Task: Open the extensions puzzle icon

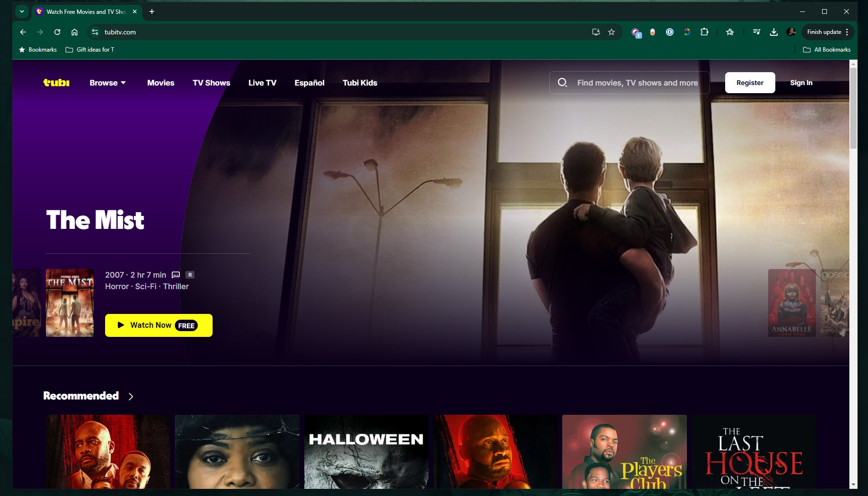Action: pyautogui.click(x=704, y=32)
